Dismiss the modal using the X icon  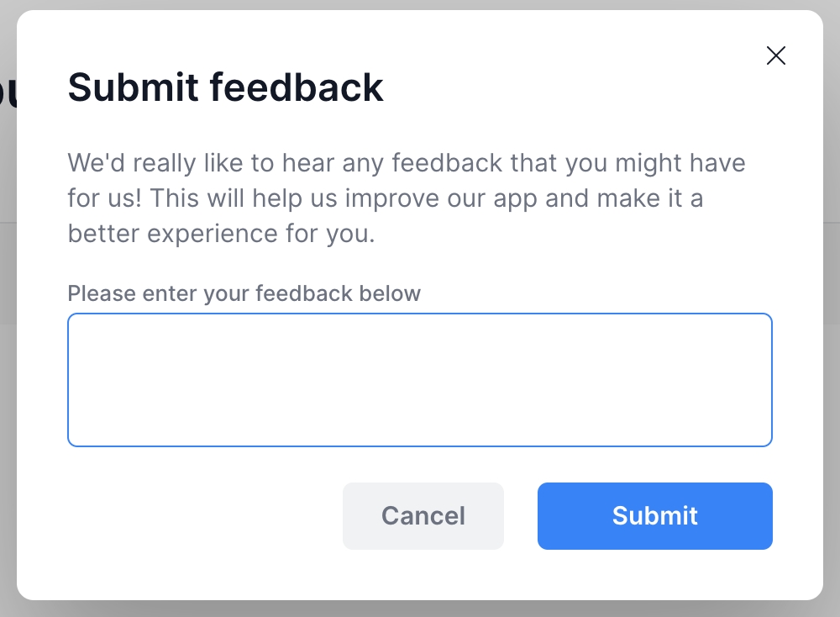(776, 55)
